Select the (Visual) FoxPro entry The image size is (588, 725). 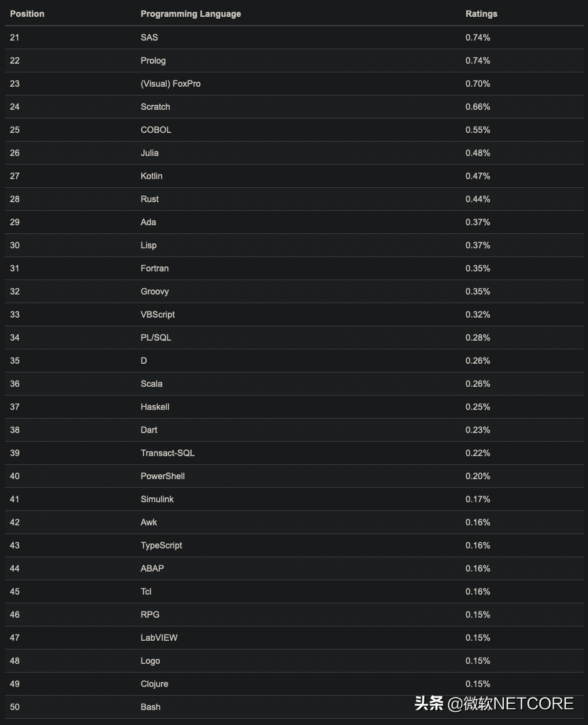pyautogui.click(x=170, y=84)
